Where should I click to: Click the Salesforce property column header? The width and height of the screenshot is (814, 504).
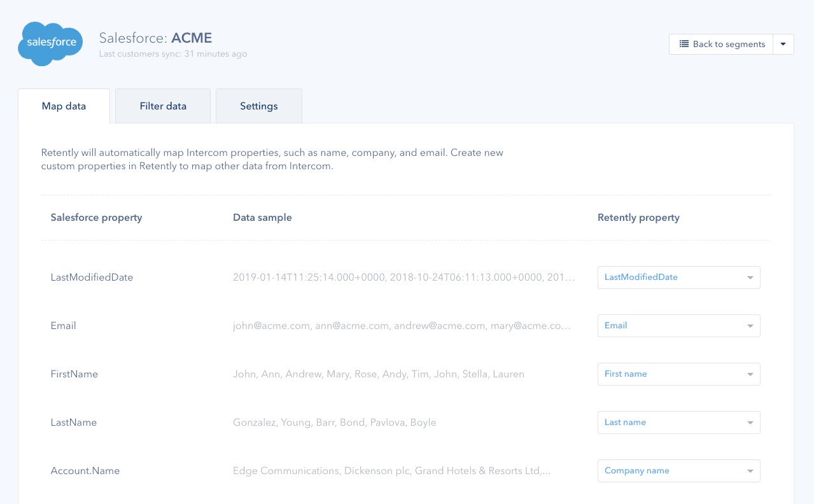pyautogui.click(x=96, y=218)
